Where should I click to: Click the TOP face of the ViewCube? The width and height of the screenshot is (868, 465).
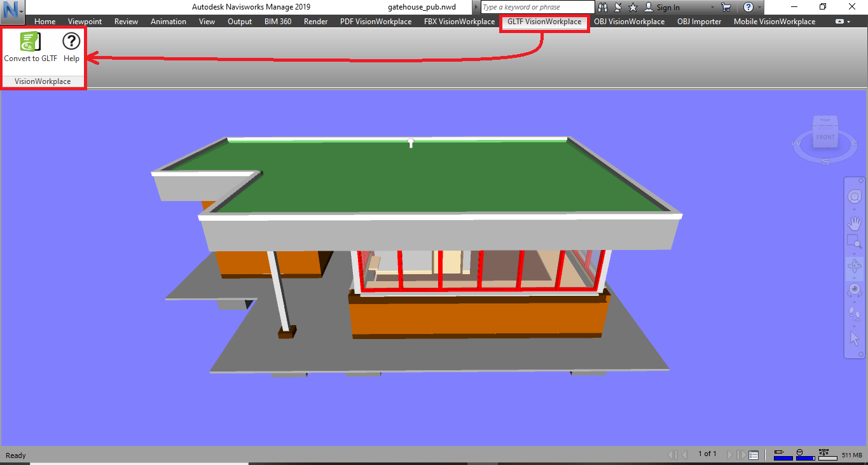pyautogui.click(x=825, y=120)
